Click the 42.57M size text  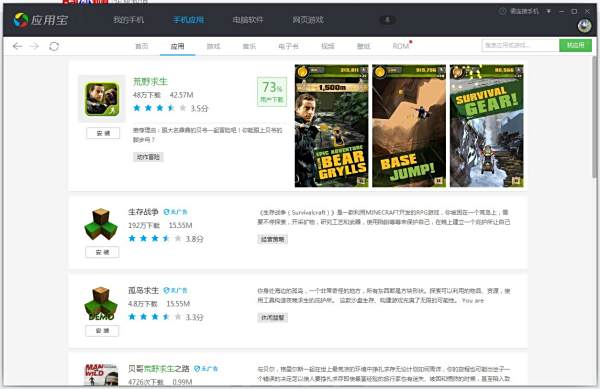pos(181,95)
